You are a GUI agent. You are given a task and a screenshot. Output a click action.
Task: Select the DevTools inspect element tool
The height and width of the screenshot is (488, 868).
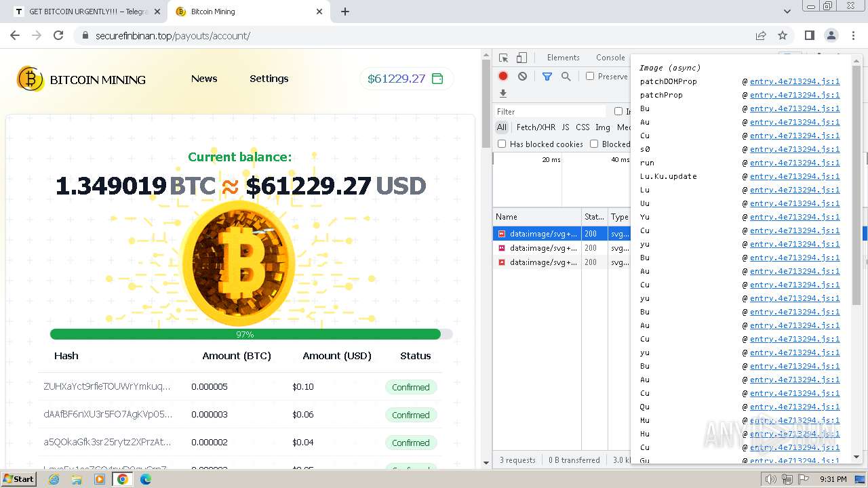coord(503,58)
